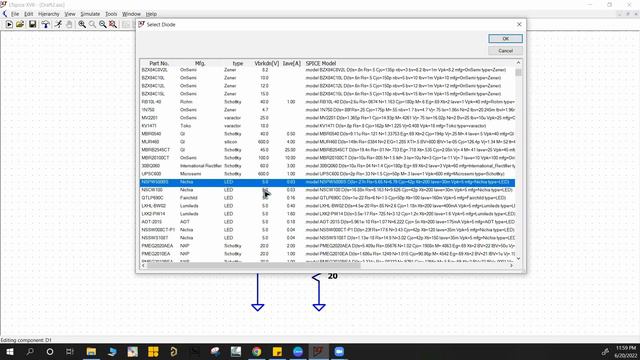640x360 pixels.
Task: Select the LXHL-BW02 Lumileds LED row
Action: point(327,206)
